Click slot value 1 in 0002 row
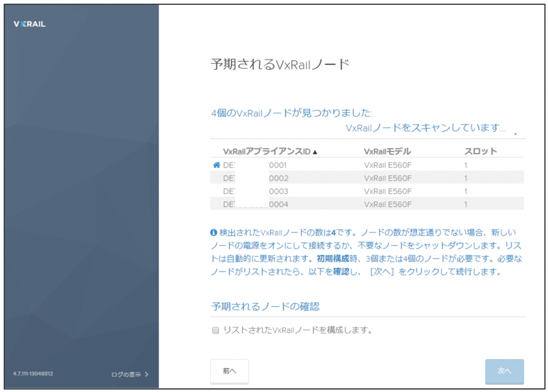 click(x=466, y=178)
